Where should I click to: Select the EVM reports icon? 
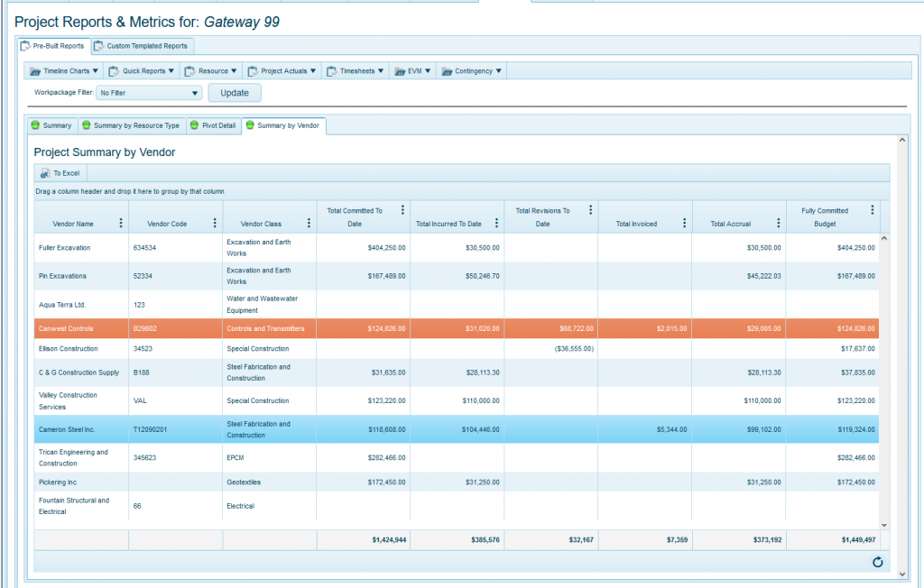click(402, 70)
